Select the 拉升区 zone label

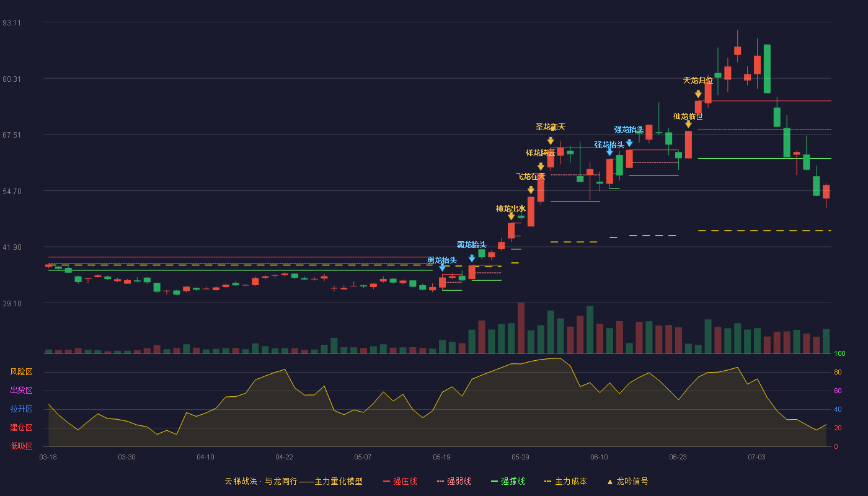point(21,409)
